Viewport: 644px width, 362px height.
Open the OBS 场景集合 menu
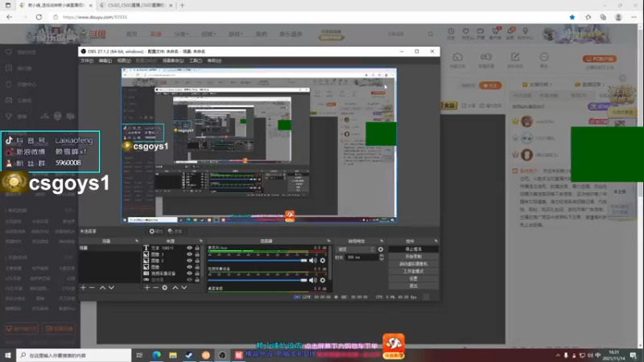click(x=173, y=60)
